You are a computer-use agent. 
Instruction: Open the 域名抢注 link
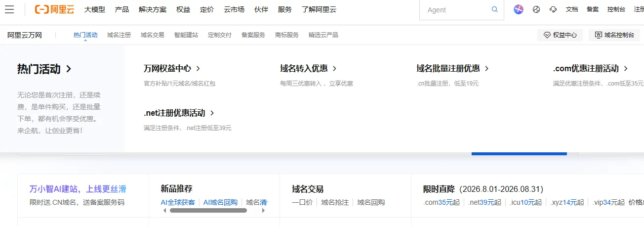[335, 202]
